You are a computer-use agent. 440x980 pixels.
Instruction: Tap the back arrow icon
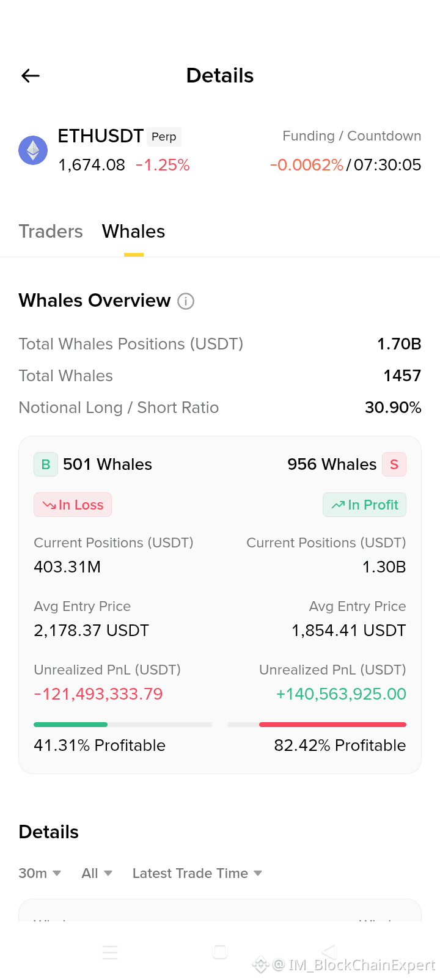31,76
